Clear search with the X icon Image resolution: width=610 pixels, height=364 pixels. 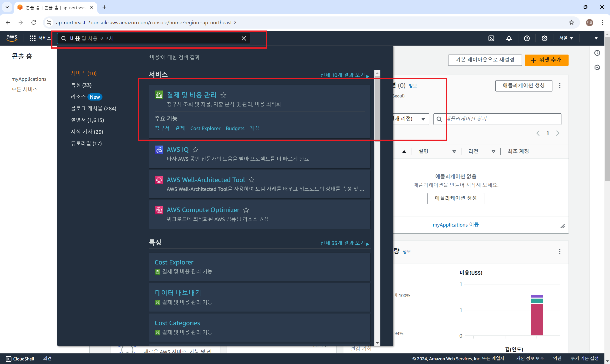244,39
